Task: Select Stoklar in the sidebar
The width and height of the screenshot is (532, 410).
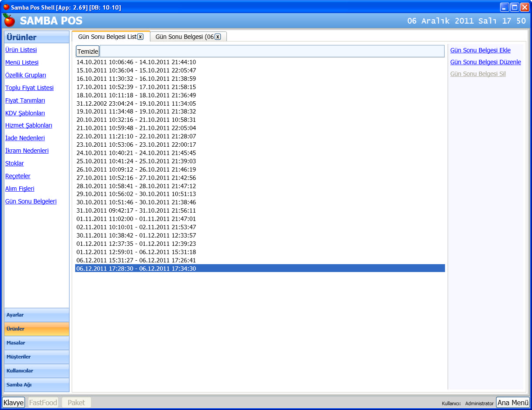Action: tap(14, 163)
